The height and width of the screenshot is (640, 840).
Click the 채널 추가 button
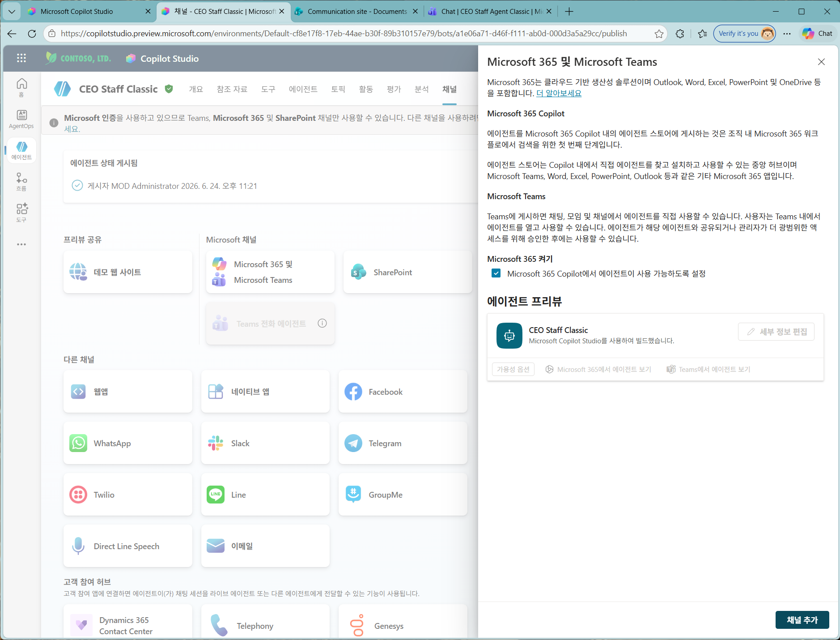(802, 620)
